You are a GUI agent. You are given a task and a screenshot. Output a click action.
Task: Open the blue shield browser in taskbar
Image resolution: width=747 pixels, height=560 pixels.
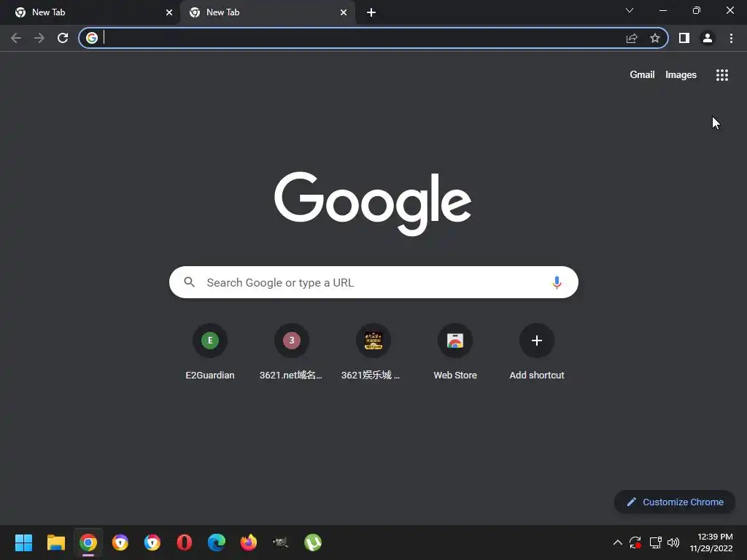coord(152,542)
